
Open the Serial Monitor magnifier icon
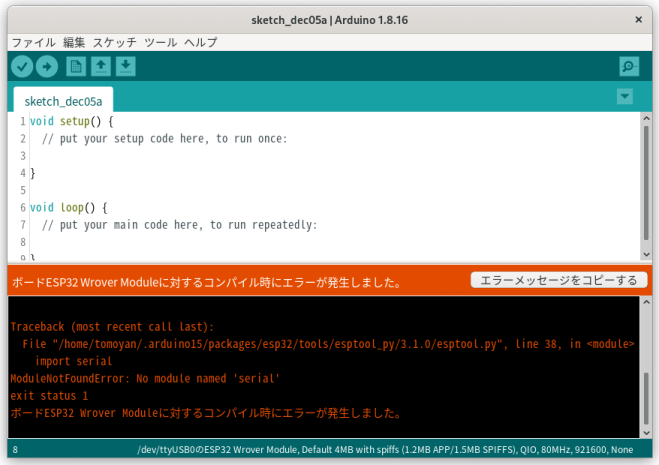point(629,66)
